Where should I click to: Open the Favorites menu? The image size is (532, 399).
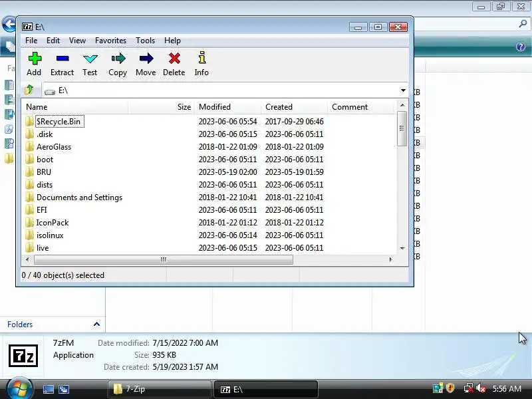point(110,41)
